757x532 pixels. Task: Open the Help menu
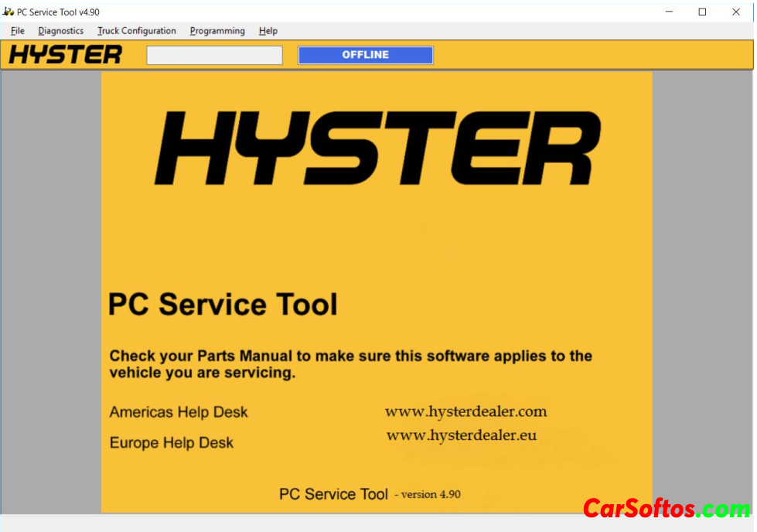pyautogui.click(x=268, y=31)
